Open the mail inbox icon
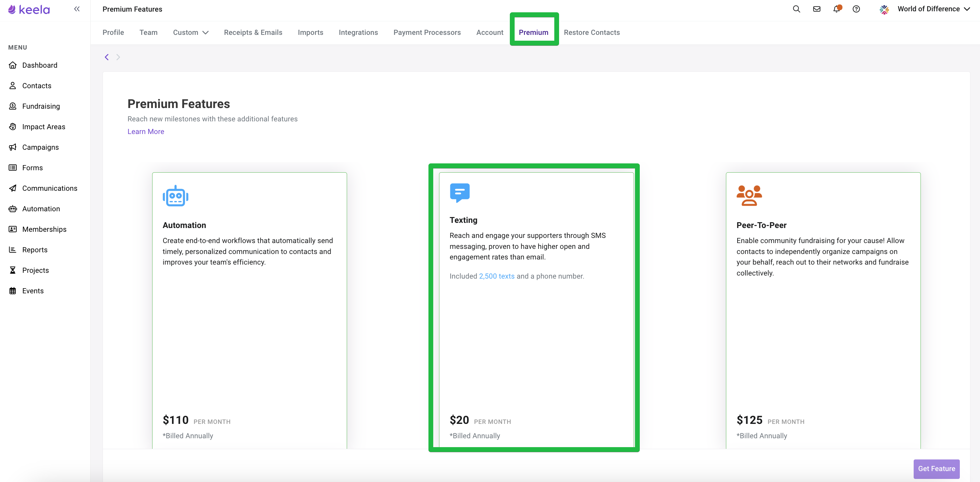This screenshot has height=482, width=980. 817,9
